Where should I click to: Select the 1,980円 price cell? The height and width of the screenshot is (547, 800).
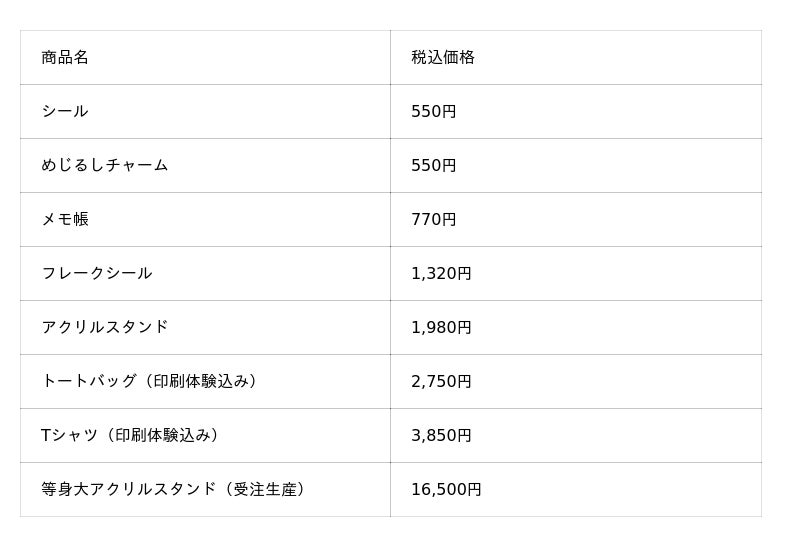point(576,328)
